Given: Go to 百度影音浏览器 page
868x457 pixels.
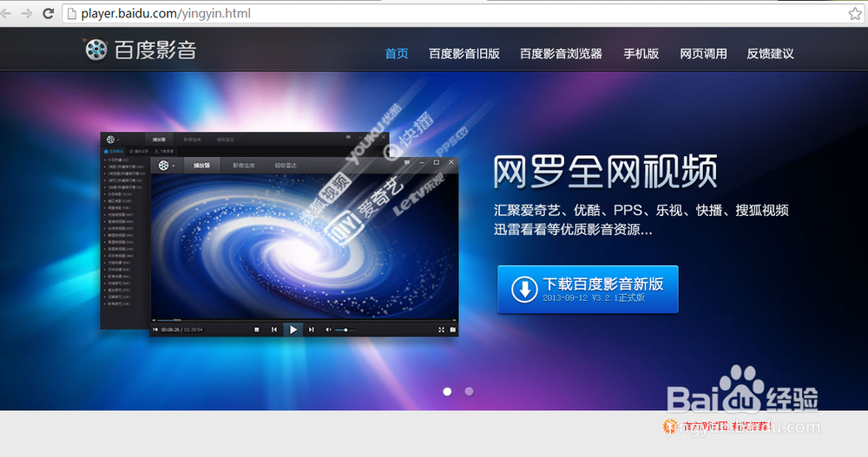Looking at the screenshot, I should pyautogui.click(x=561, y=54).
